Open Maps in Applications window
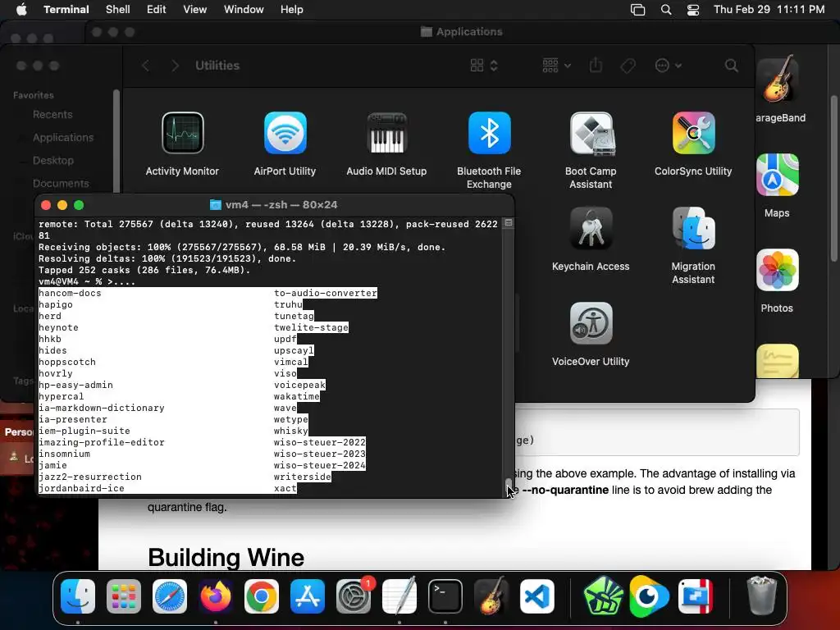This screenshot has height=630, width=840. (x=778, y=175)
